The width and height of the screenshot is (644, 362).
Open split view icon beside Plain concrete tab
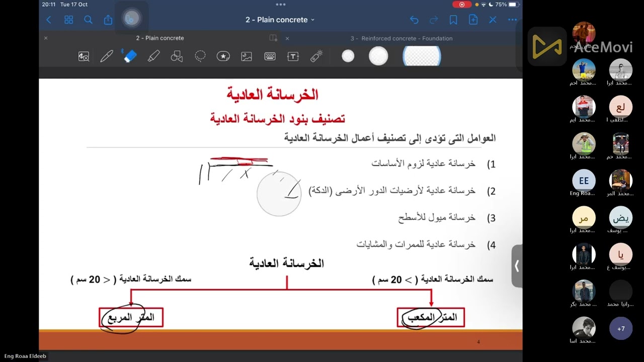tap(273, 38)
